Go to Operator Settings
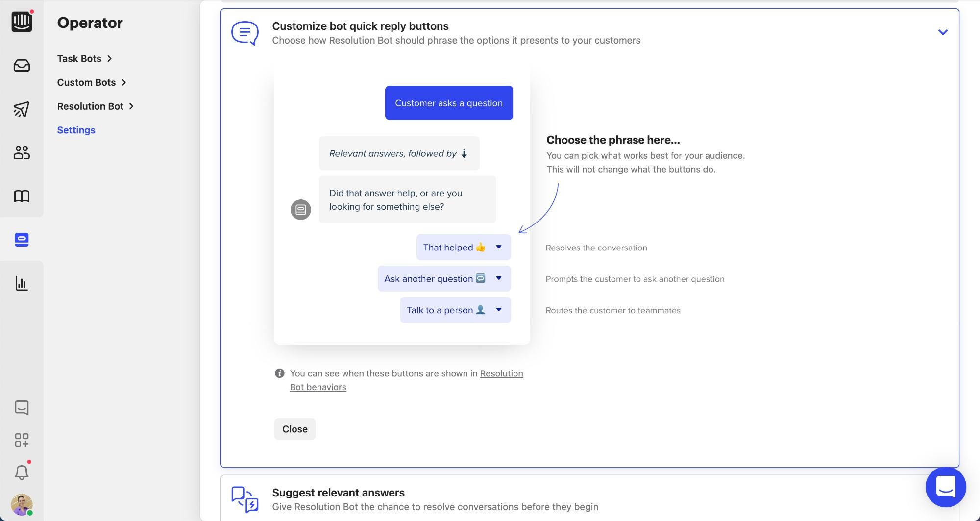Image resolution: width=980 pixels, height=521 pixels. pos(76,130)
